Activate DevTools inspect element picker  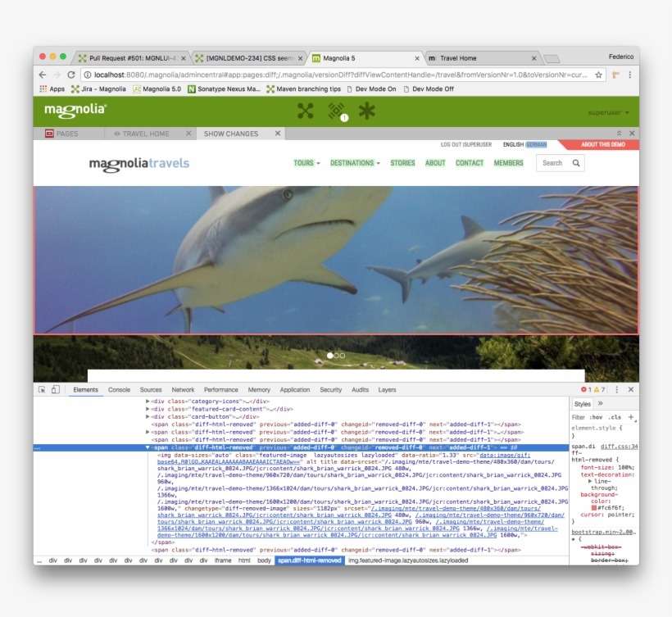42,390
